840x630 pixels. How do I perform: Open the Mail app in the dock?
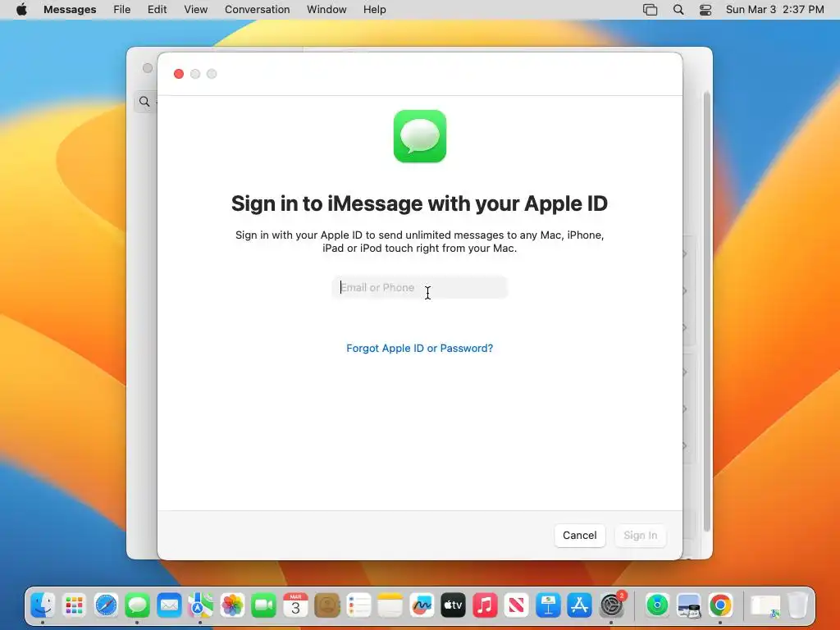tap(169, 605)
